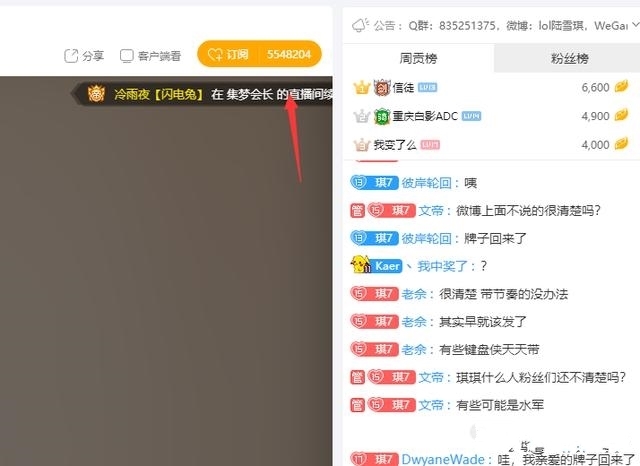Click the Pikachu avatar icon before Kaer

pyautogui.click(x=361, y=266)
